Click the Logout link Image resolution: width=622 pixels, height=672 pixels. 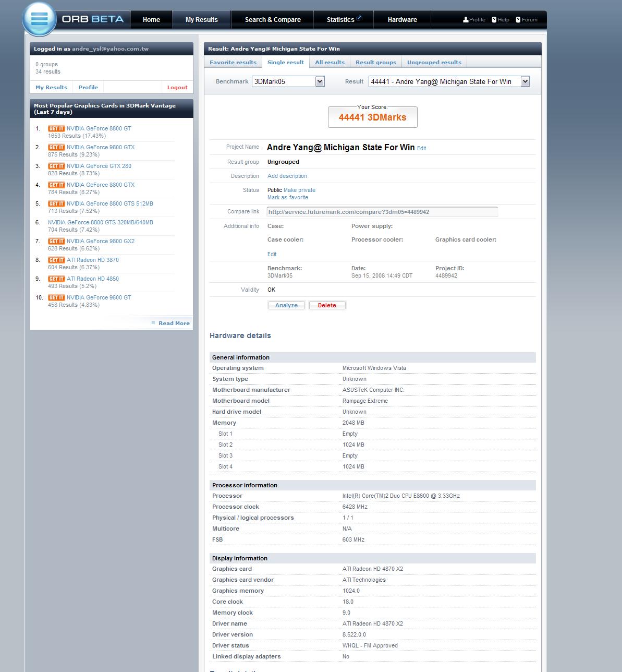click(x=177, y=87)
